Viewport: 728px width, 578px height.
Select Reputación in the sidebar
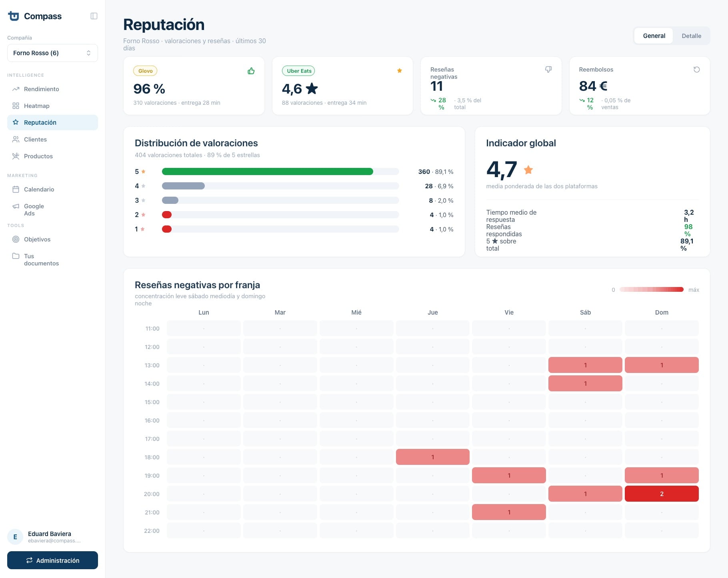click(x=52, y=123)
